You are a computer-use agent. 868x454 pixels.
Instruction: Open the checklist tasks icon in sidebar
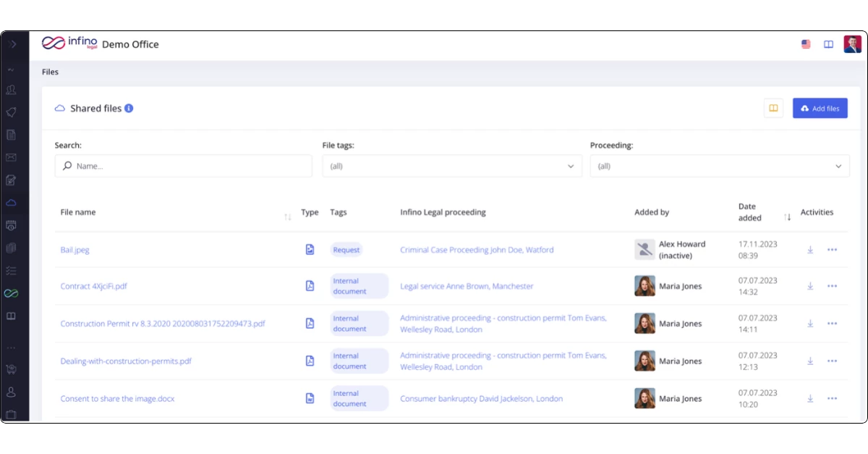tap(11, 270)
